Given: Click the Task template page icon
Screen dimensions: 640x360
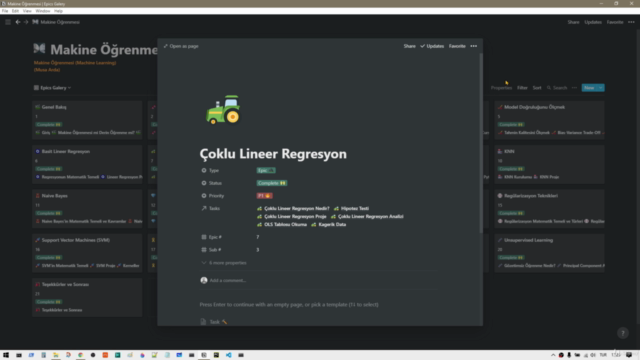Looking at the screenshot, I should [203, 322].
